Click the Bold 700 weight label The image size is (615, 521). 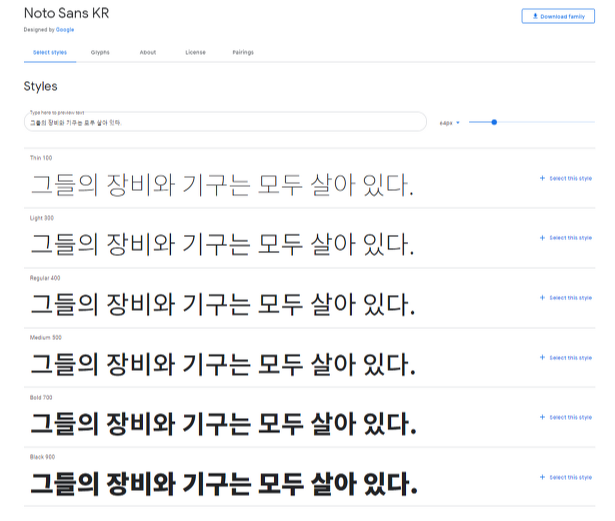pyautogui.click(x=41, y=397)
